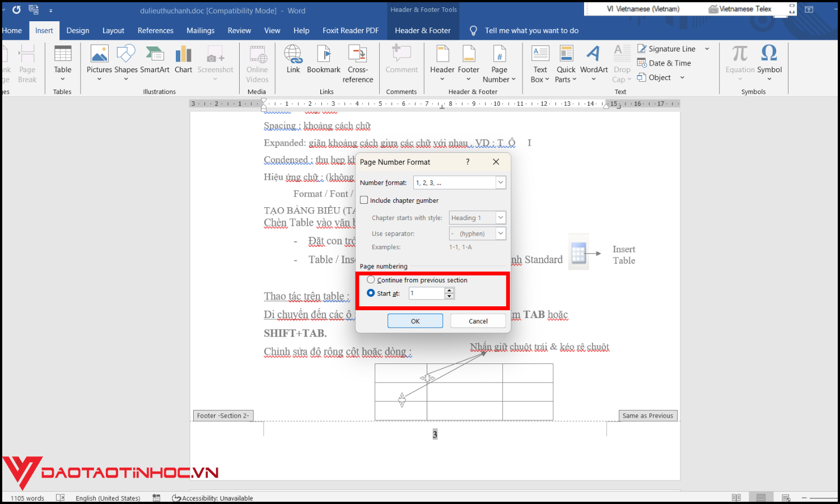The width and height of the screenshot is (840, 504).
Task: Add a Bookmark
Action: point(324,59)
